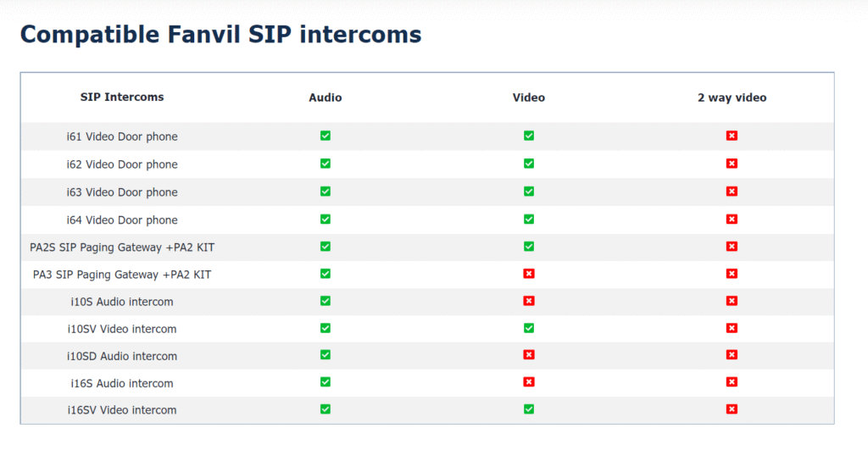Click the red Video cross for i16S Audio intercom
The width and height of the screenshot is (868, 456).
pyautogui.click(x=529, y=382)
